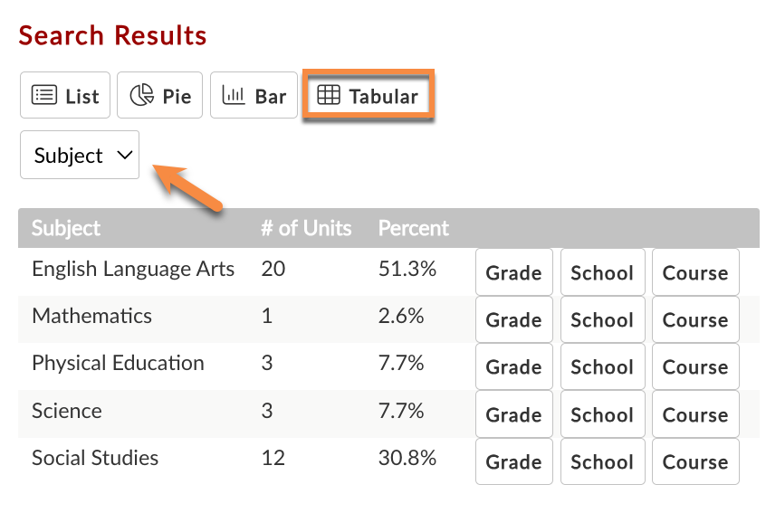View English Language Arts by Grade
Screen dimensions: 766x532
(513, 272)
